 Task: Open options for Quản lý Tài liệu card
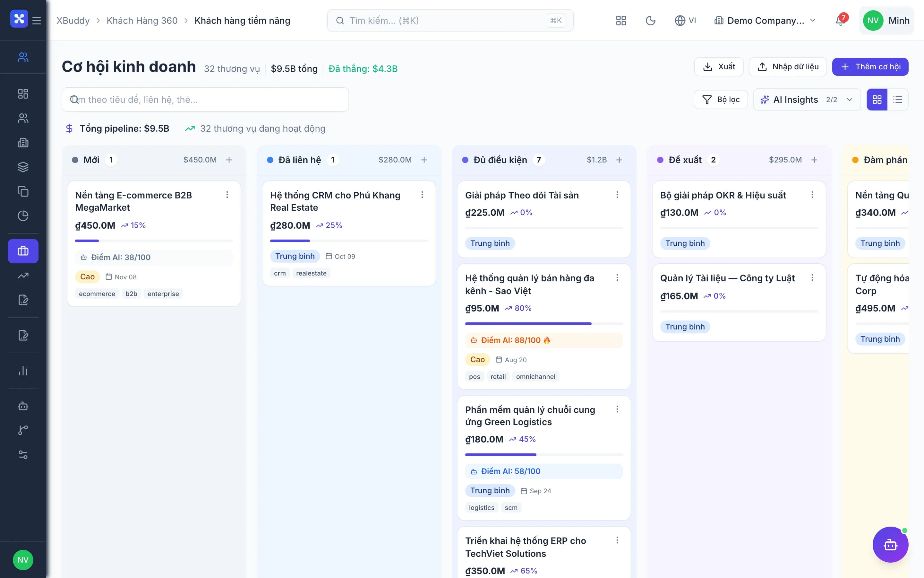coord(812,278)
